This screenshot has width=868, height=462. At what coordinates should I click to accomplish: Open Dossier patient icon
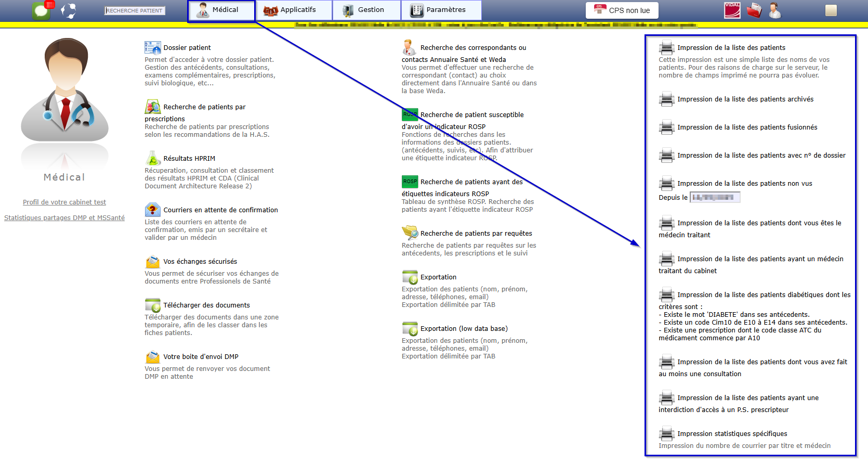pos(152,48)
